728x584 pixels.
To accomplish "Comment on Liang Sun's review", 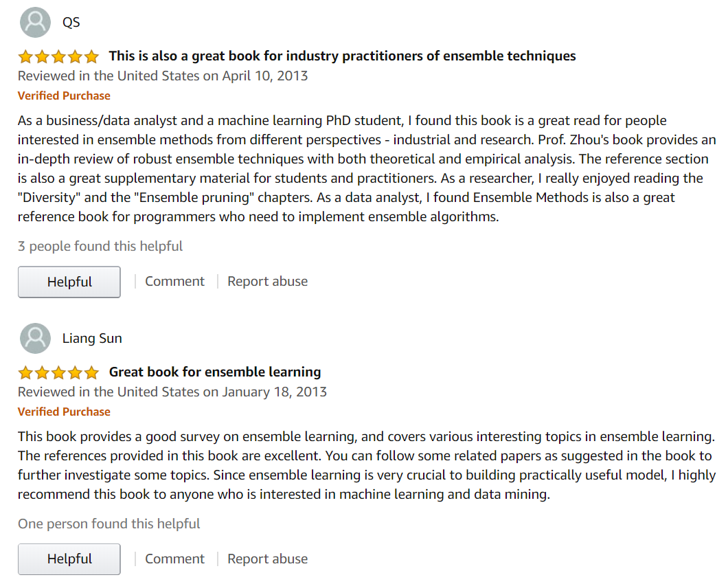I will click(x=174, y=559).
